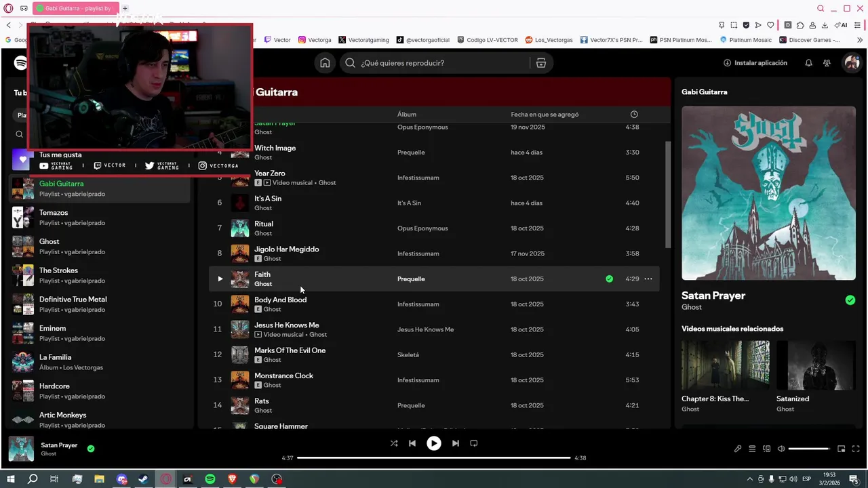Toggle saved checkmark on Faith row
868x488 pixels.
click(x=609, y=279)
